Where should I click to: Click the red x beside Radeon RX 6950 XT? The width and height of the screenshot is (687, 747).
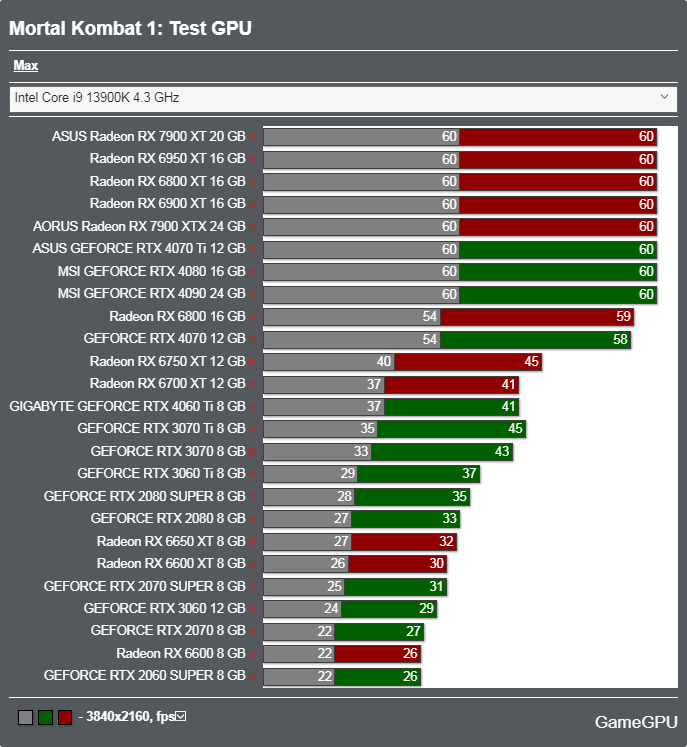(x=253, y=160)
